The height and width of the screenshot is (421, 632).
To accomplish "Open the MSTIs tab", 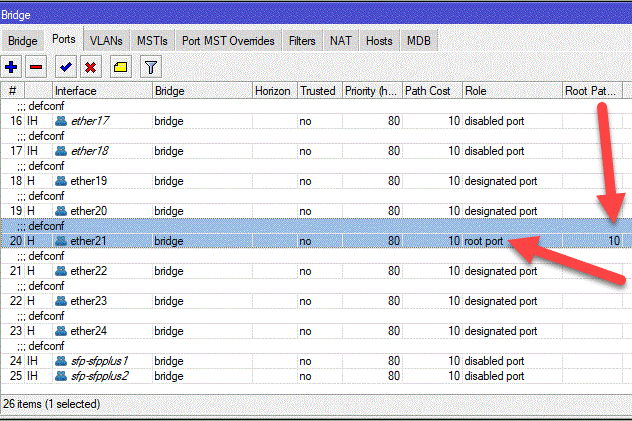I will coord(152,41).
